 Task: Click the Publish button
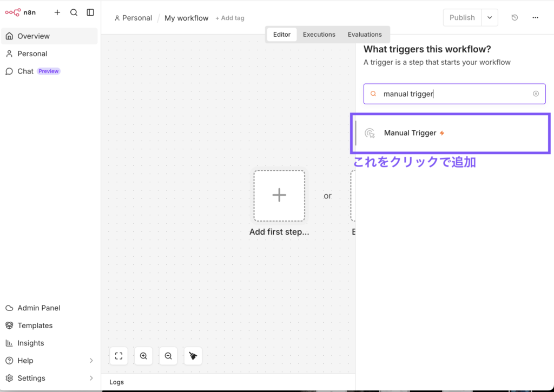(x=462, y=18)
